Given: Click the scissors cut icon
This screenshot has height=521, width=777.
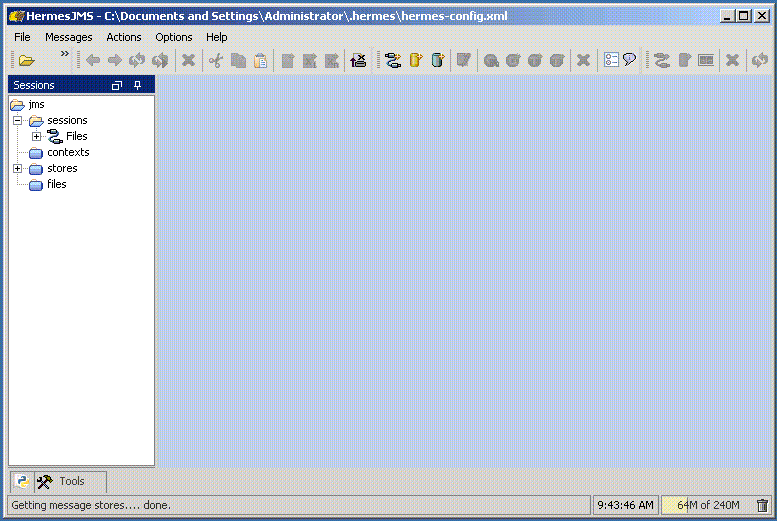Looking at the screenshot, I should coord(215,61).
